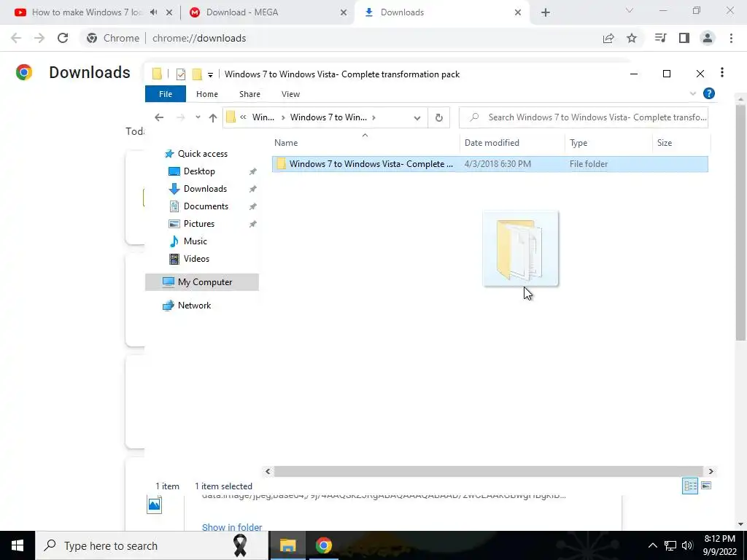Image resolution: width=747 pixels, height=560 pixels.
Task: Open the Home ribbon tab
Action: [206, 94]
